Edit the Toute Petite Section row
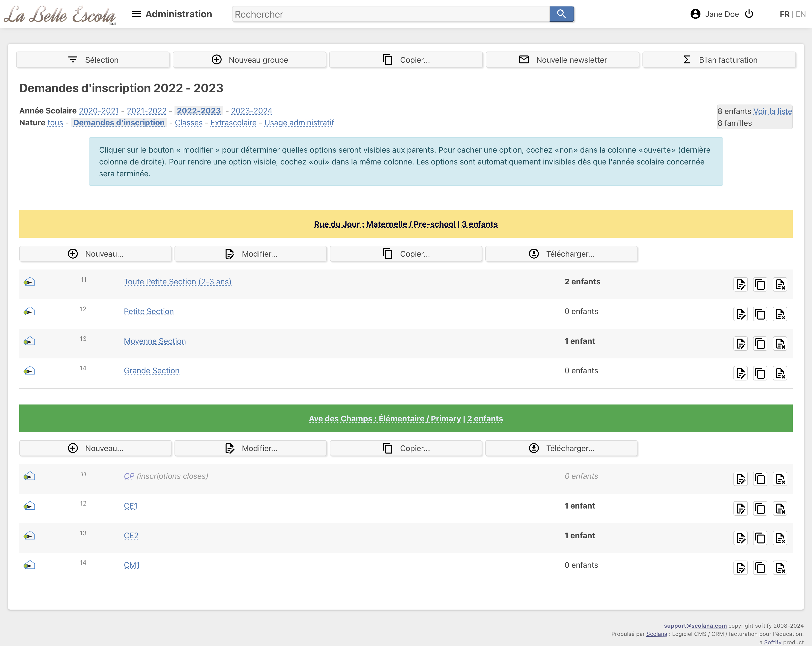Viewport: 812px width, 646px height. click(x=740, y=284)
